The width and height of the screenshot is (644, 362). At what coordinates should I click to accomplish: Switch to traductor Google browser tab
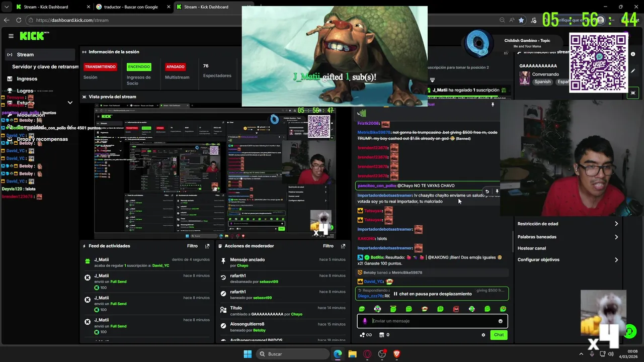pos(133,7)
